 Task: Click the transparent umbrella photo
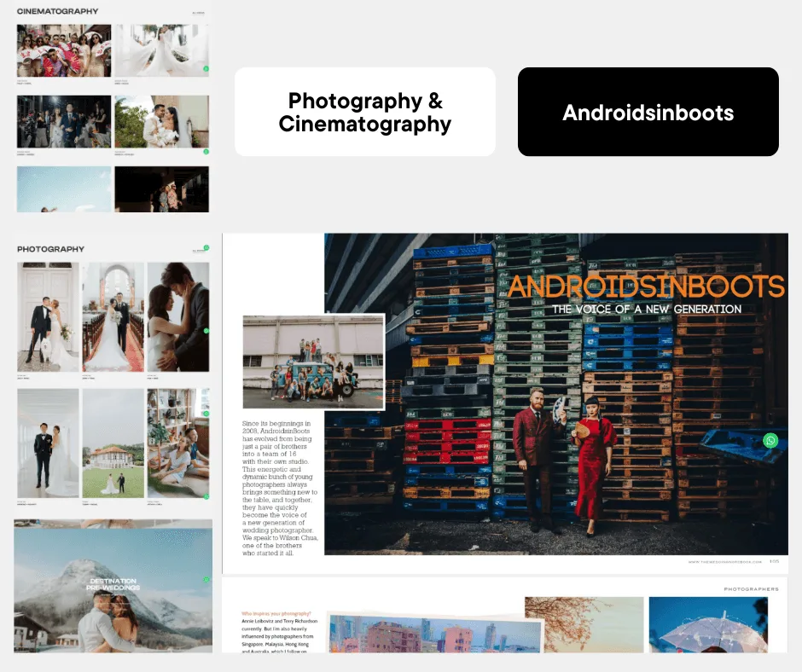[x=713, y=624]
